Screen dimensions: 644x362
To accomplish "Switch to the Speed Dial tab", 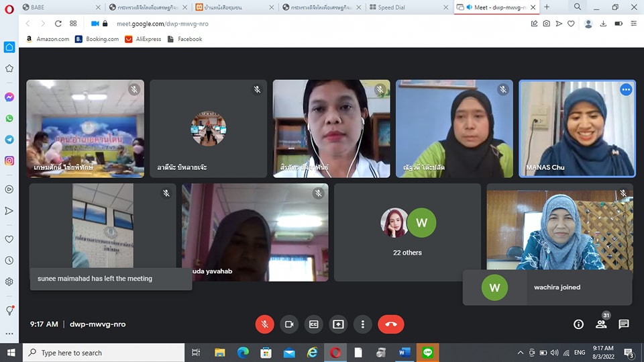I will [409, 7].
